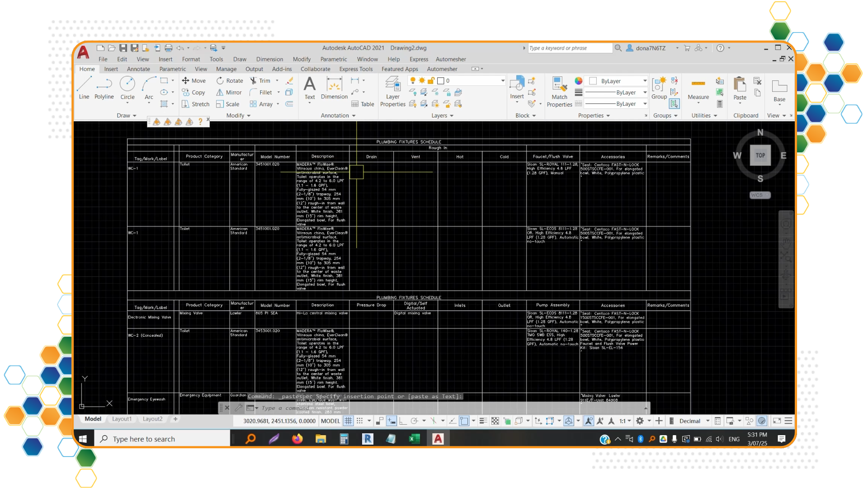Toggle Ortho mode in the status bar

[403, 421]
